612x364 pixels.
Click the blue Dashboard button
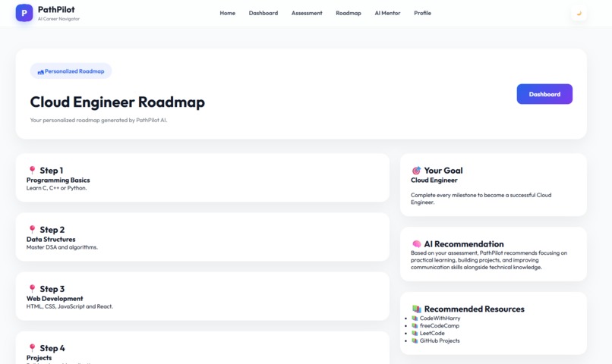(544, 94)
